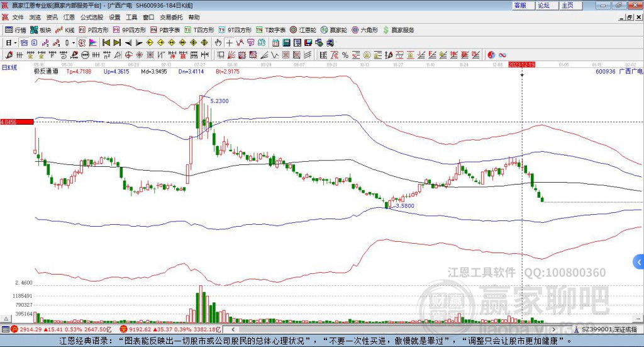Viewport: 644px width, 347px height.
Task: Click the up-triangle button beside the volume pane
Action: (6, 319)
